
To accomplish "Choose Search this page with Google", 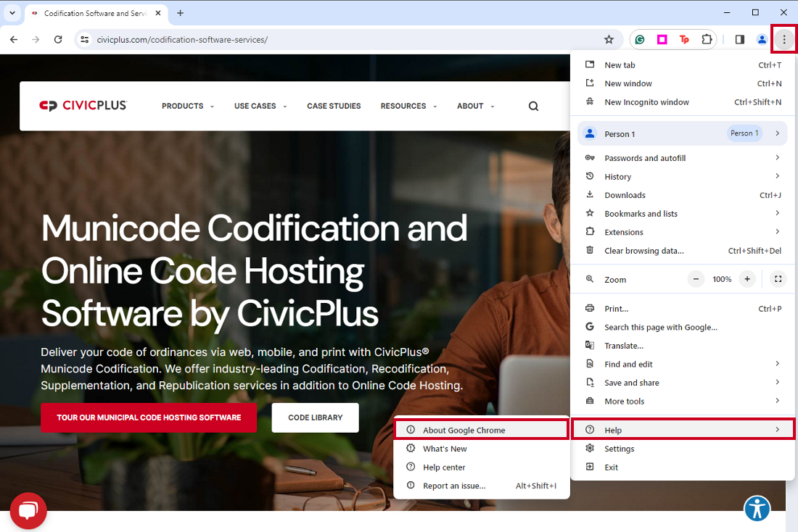I will pos(683,327).
